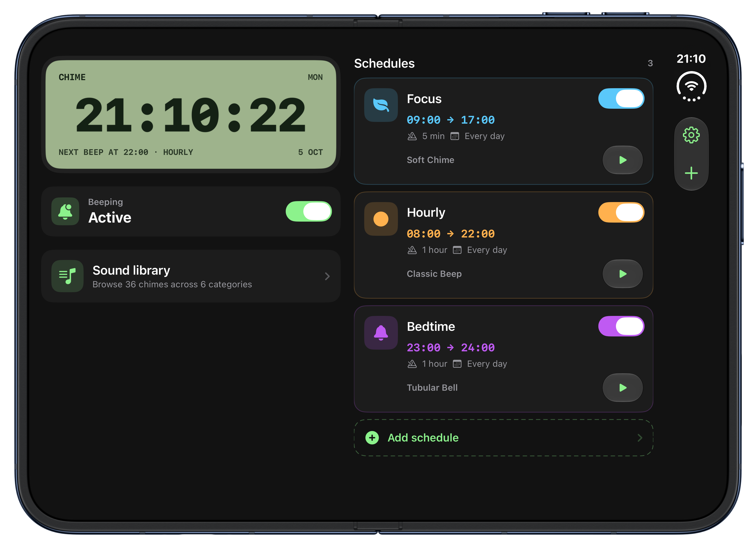Tap the plus icon in side rail
Viewport: 756px width, 549px height.
click(691, 173)
